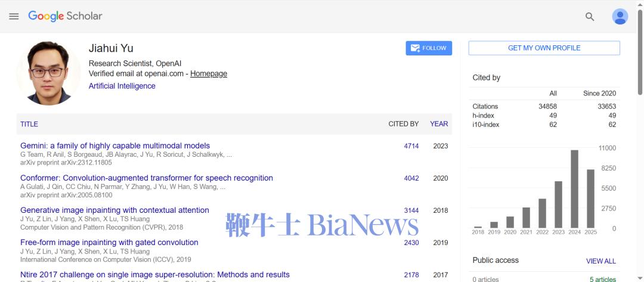Click the i10-index row label
Viewport: 644px width, 282px height.
(x=486, y=125)
